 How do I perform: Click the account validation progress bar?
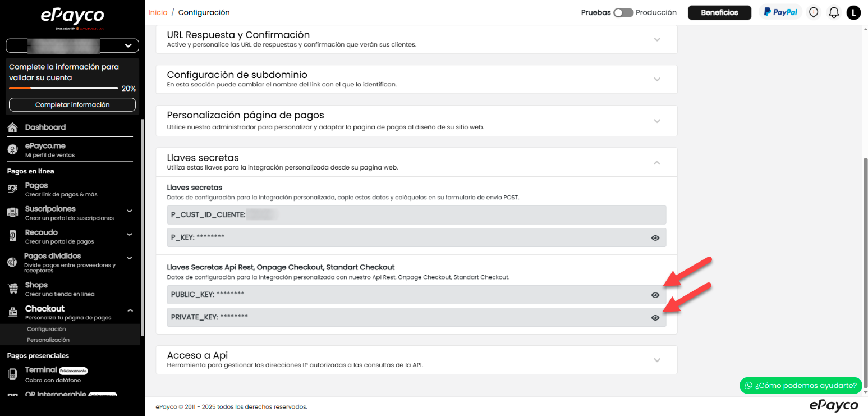63,88
